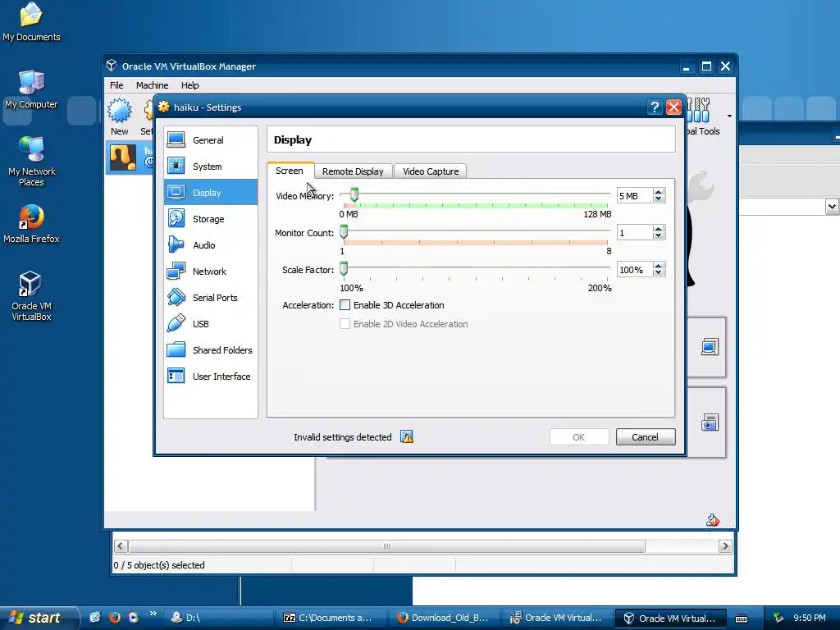Select the Display category in sidebar
Viewport: 840px width, 630px height.
tap(211, 192)
